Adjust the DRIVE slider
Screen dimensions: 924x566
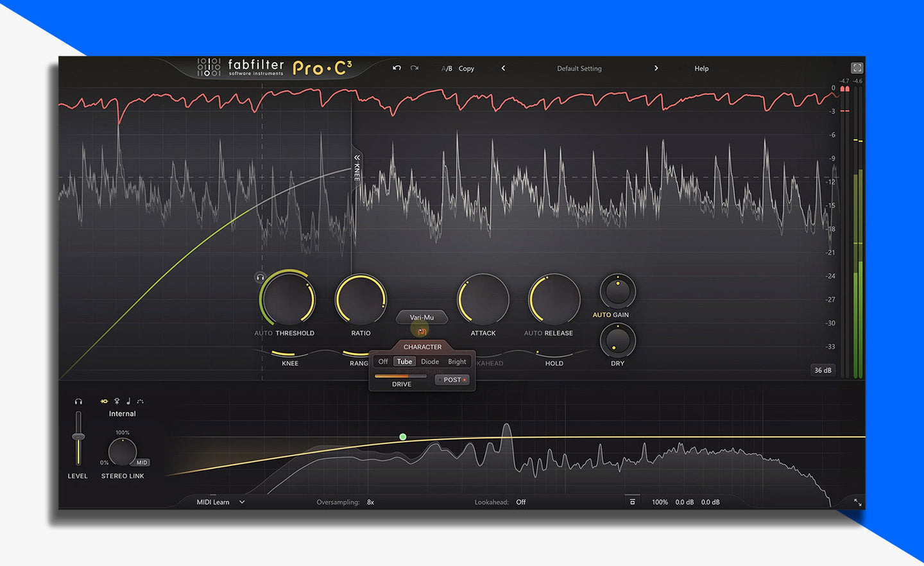click(401, 376)
